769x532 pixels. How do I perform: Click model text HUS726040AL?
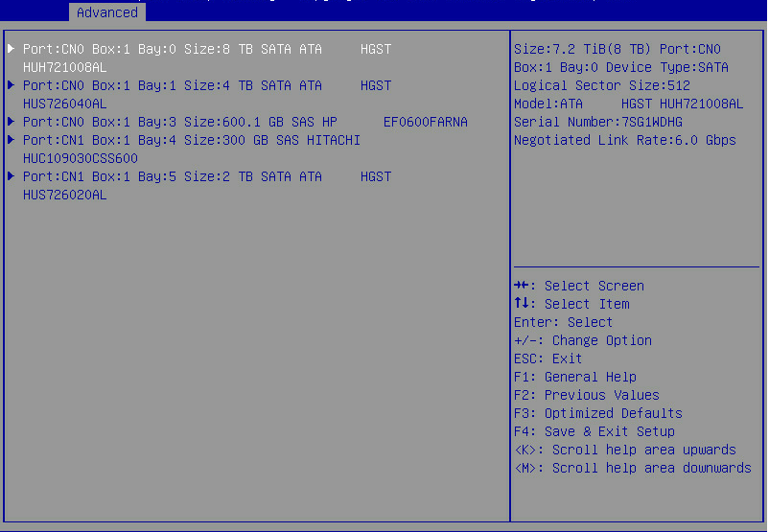coord(65,104)
